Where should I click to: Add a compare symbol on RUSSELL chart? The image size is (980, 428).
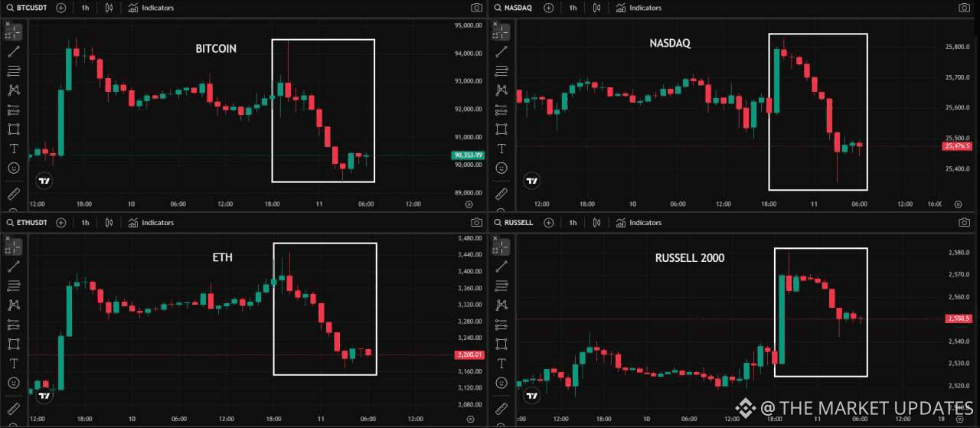tap(548, 223)
